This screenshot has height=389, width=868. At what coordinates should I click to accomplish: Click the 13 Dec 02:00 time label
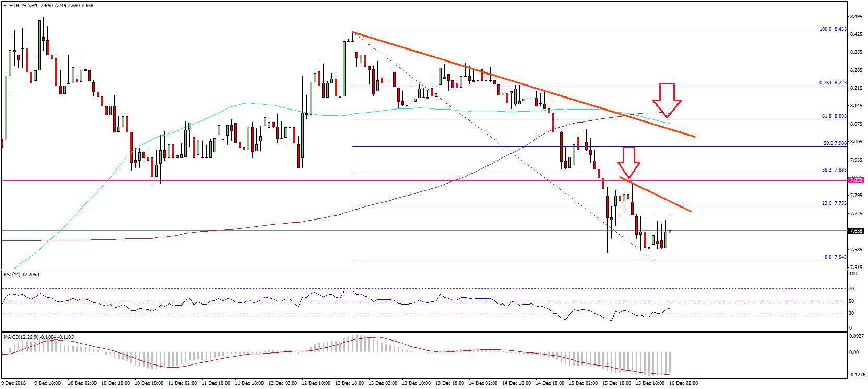[x=383, y=383]
